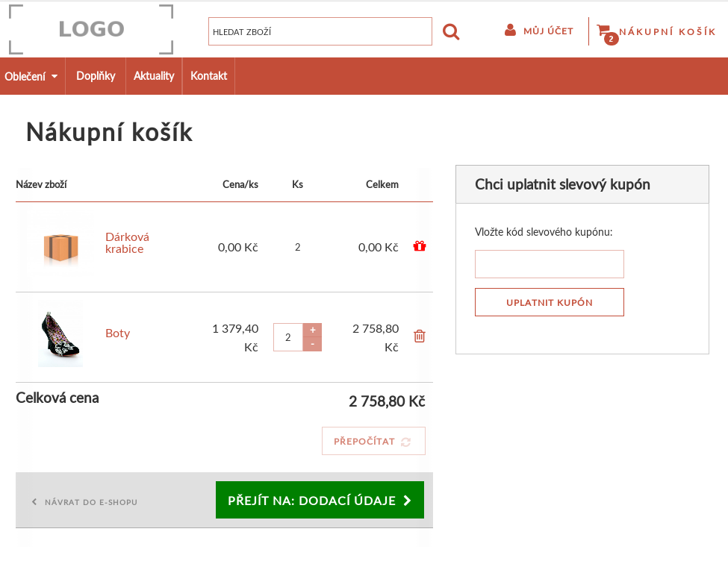Viewport: 728px width, 567px height.
Task: Expand the Oblečení dropdown menu
Action: 31,76
